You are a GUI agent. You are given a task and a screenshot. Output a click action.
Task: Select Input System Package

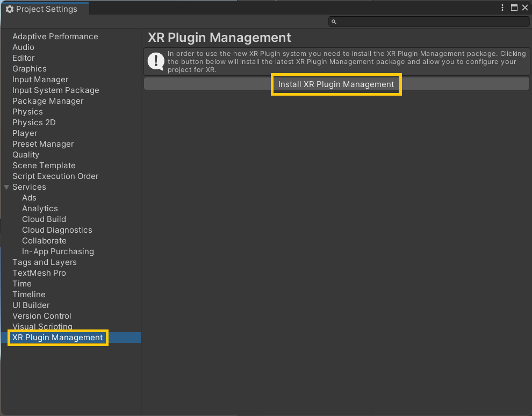(x=56, y=90)
